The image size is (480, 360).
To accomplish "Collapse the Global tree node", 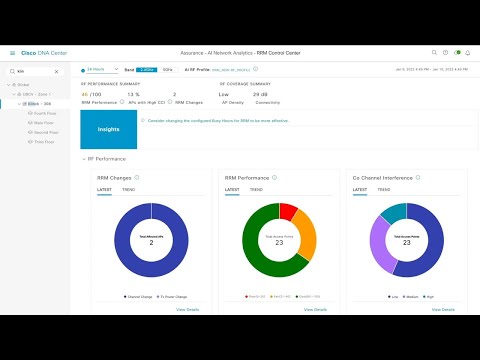I will (x=9, y=85).
